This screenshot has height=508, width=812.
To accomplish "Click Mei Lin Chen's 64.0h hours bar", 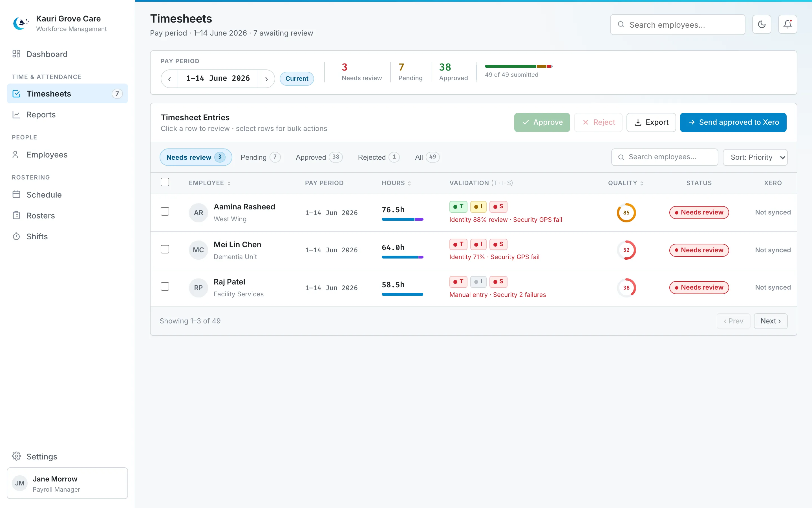I will tap(402, 257).
